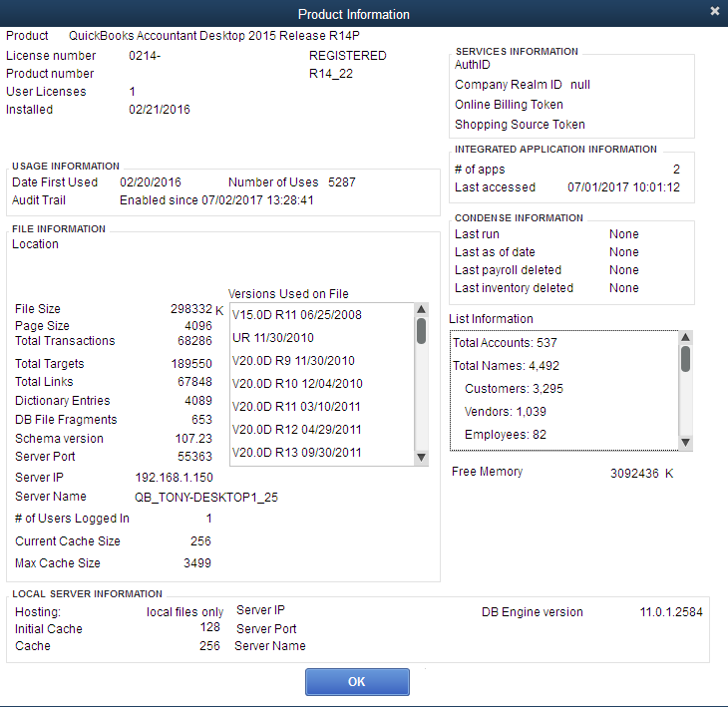728x707 pixels.
Task: Click Last accessed 07/01/2017 10:01:12
Action: point(623,187)
